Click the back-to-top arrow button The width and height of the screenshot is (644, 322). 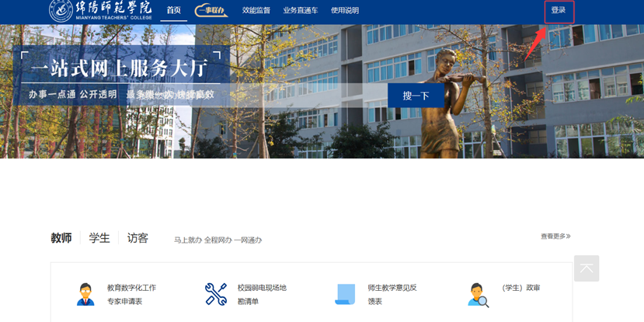click(587, 268)
